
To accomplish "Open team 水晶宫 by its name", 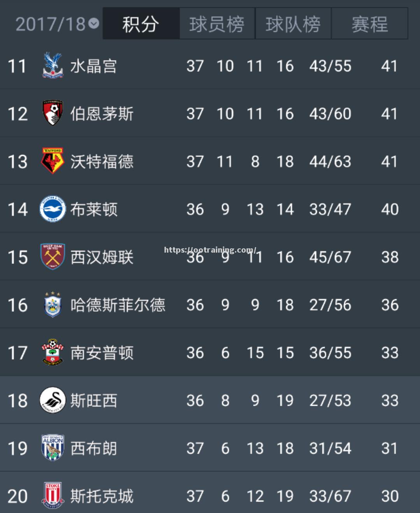I will (x=94, y=66).
